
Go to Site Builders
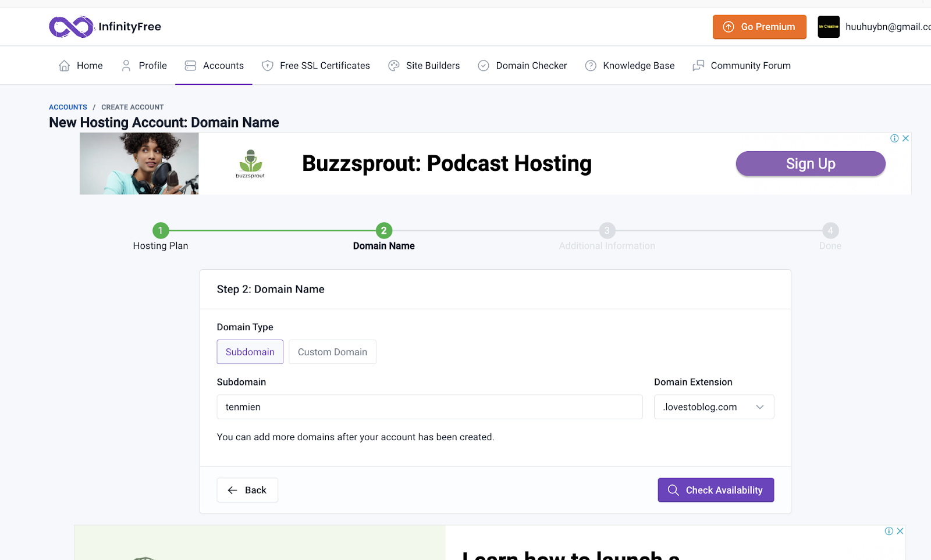tap(424, 66)
